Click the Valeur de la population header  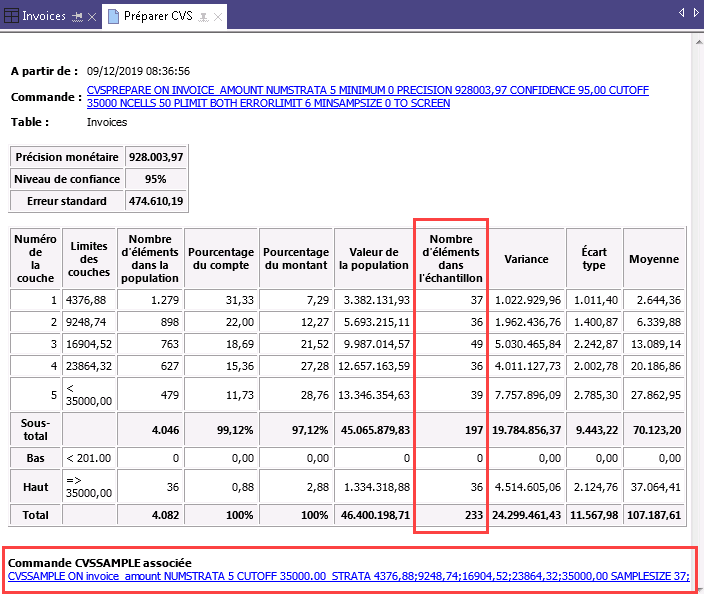click(x=373, y=259)
